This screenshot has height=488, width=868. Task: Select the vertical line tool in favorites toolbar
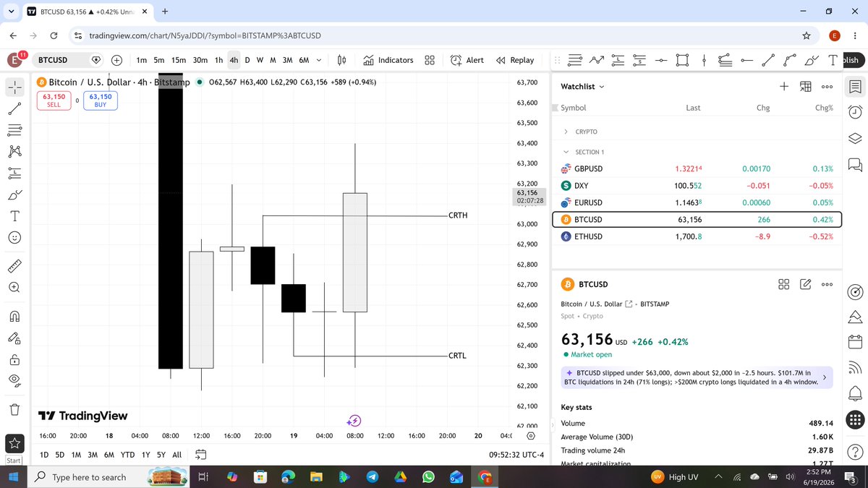point(703,60)
